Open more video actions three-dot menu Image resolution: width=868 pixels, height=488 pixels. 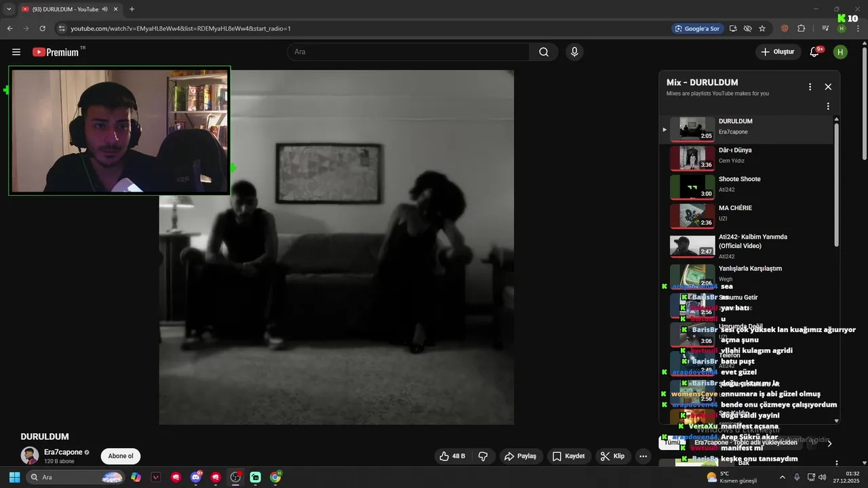[643, 456]
